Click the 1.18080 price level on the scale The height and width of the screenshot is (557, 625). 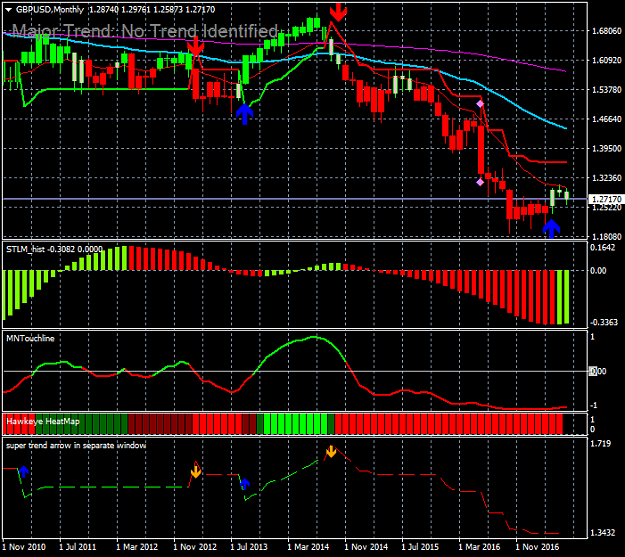tap(606, 236)
